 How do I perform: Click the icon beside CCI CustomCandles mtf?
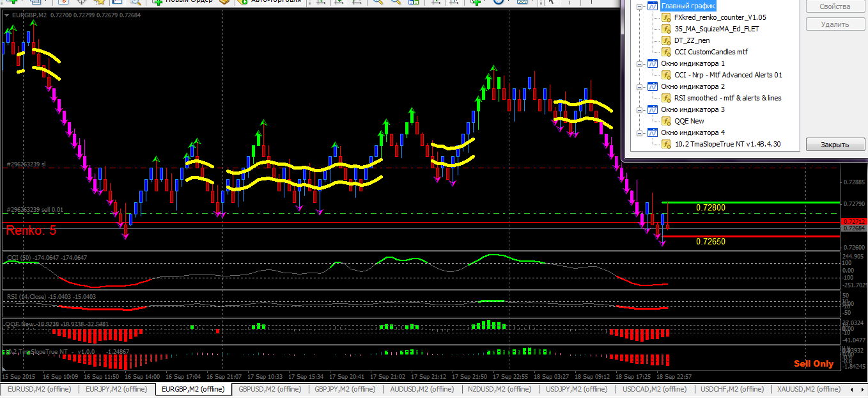tap(666, 52)
